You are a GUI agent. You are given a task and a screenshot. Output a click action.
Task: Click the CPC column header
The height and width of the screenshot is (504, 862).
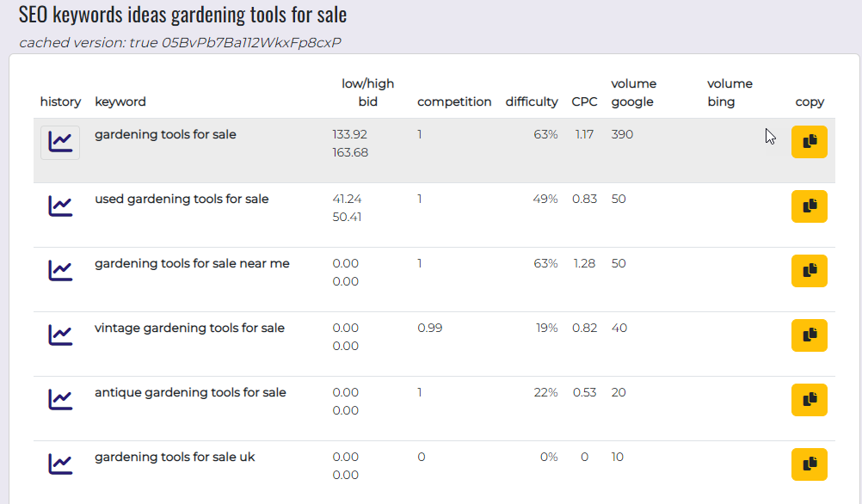click(x=584, y=101)
